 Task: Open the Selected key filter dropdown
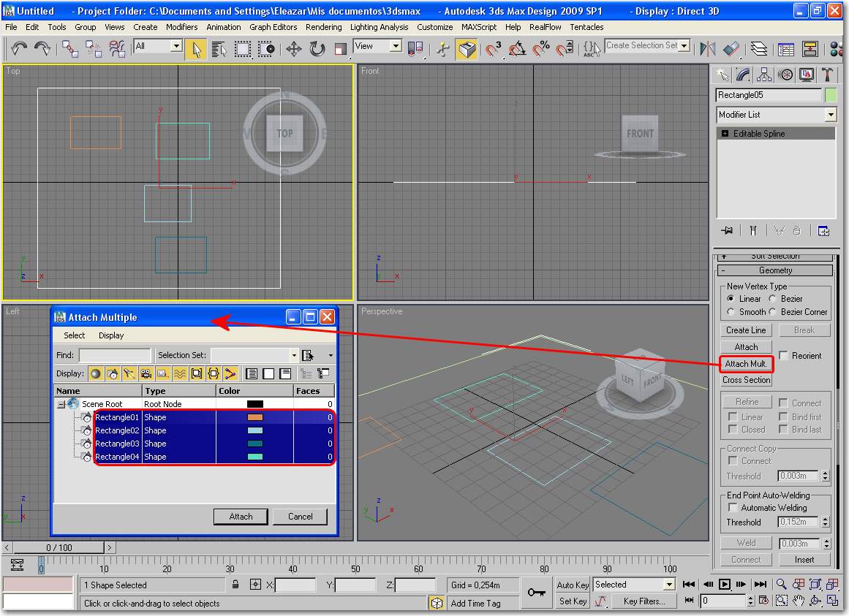[669, 585]
